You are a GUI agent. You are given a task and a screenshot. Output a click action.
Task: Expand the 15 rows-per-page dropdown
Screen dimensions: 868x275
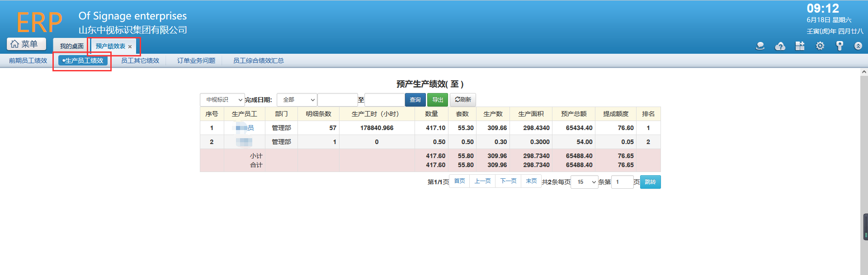click(x=585, y=182)
